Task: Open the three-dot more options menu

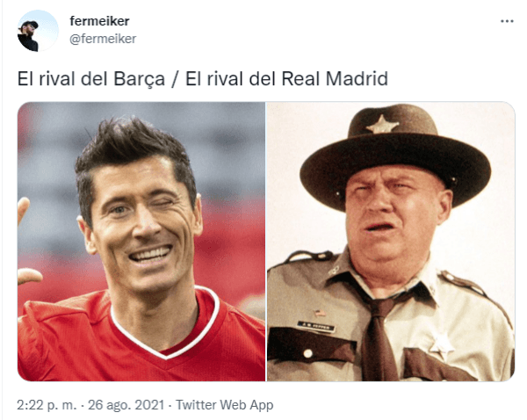Action: pos(507,21)
